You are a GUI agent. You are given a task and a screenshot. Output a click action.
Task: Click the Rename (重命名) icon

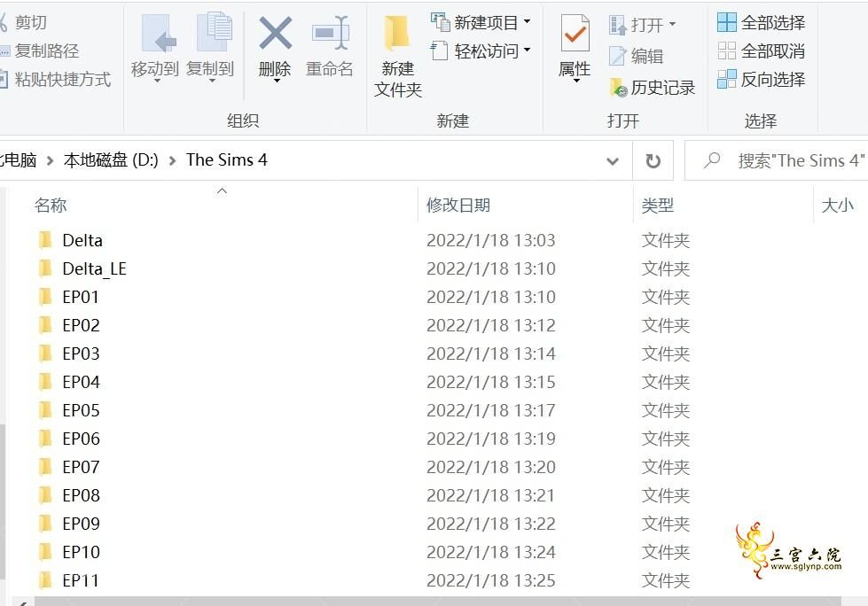(330, 33)
